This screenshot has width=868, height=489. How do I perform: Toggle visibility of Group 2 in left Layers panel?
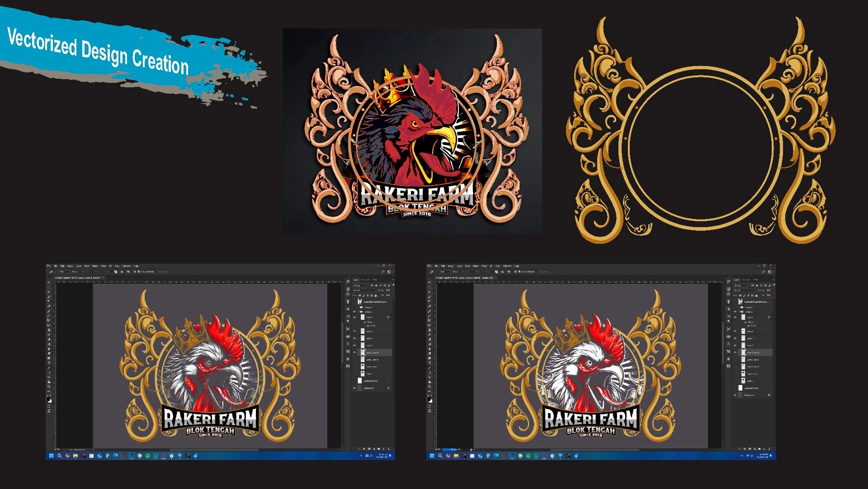[354, 312]
